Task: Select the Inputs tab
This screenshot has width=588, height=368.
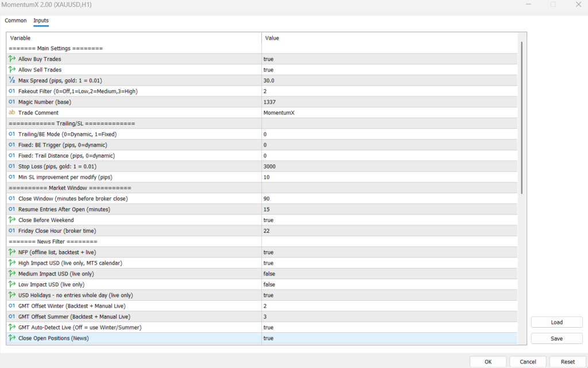Action: tap(41, 21)
